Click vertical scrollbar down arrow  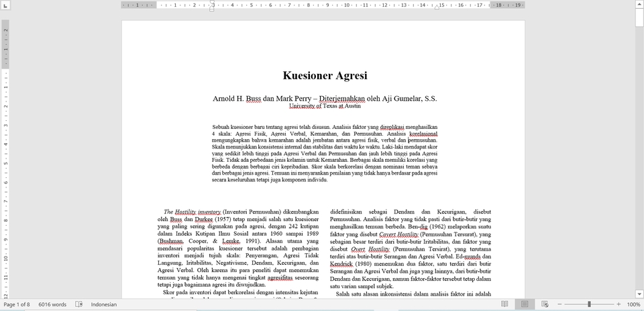640,294
